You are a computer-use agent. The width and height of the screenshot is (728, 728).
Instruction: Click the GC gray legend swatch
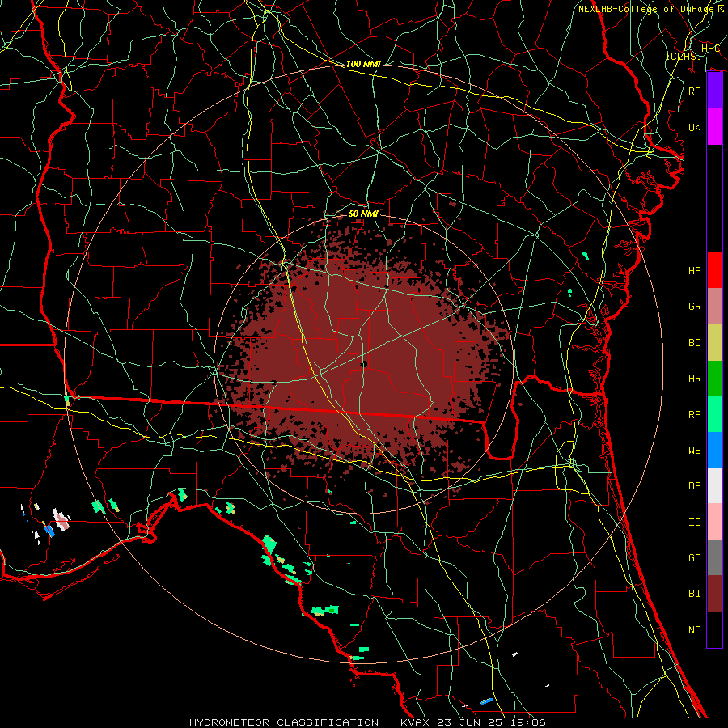pyautogui.click(x=714, y=557)
